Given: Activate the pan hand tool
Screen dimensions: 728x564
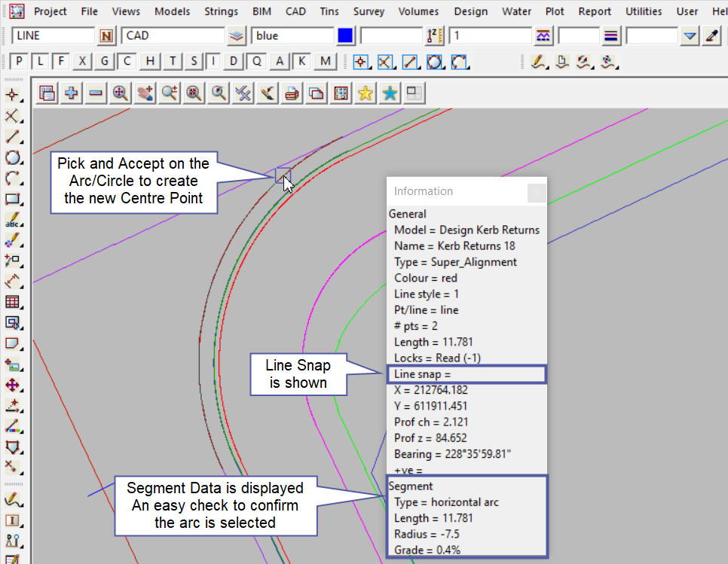Looking at the screenshot, I should click(145, 93).
